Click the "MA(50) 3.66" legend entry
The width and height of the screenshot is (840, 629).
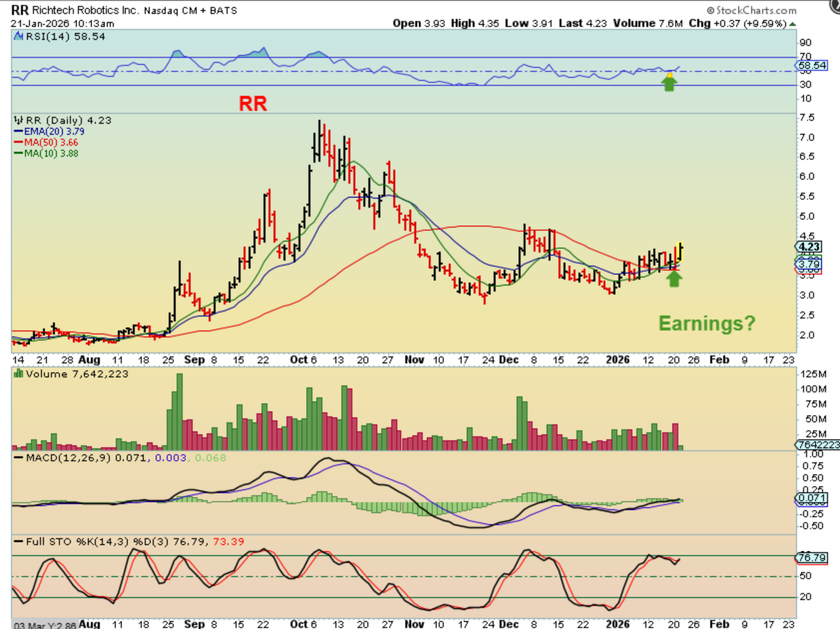pos(51,142)
